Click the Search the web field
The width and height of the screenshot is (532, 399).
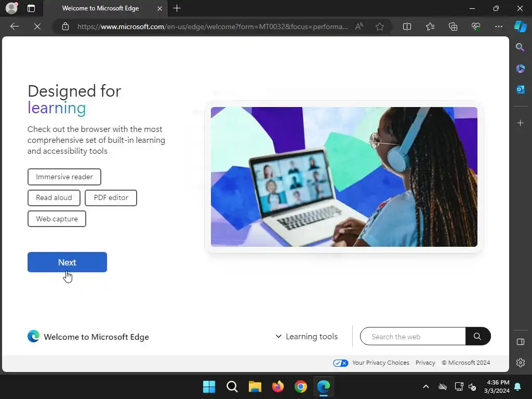tap(413, 337)
